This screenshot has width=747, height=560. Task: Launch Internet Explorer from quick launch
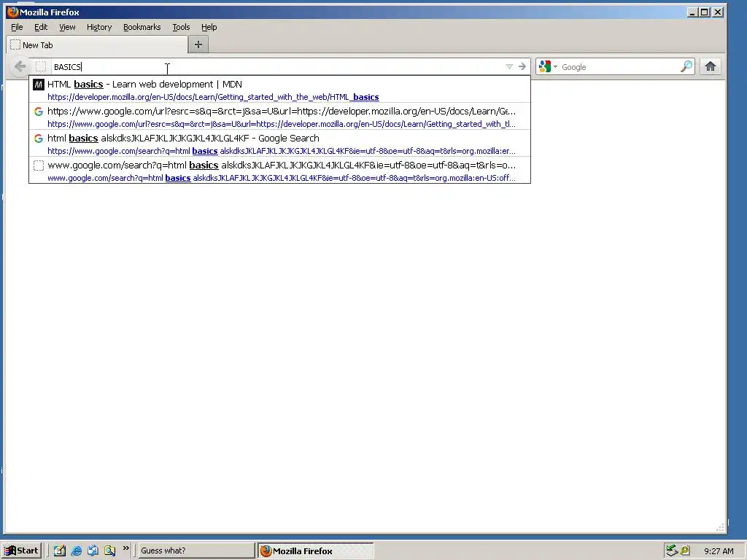(76, 551)
